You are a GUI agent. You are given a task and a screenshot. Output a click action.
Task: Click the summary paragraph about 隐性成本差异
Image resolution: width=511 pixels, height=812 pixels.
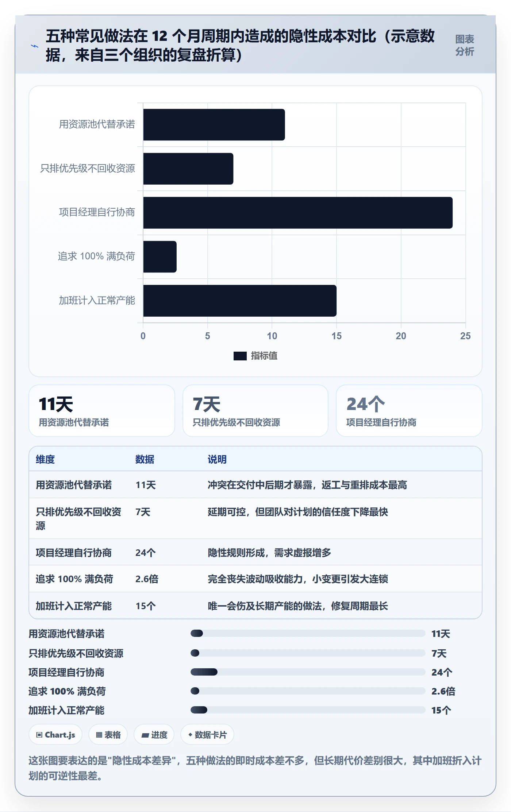click(255, 768)
